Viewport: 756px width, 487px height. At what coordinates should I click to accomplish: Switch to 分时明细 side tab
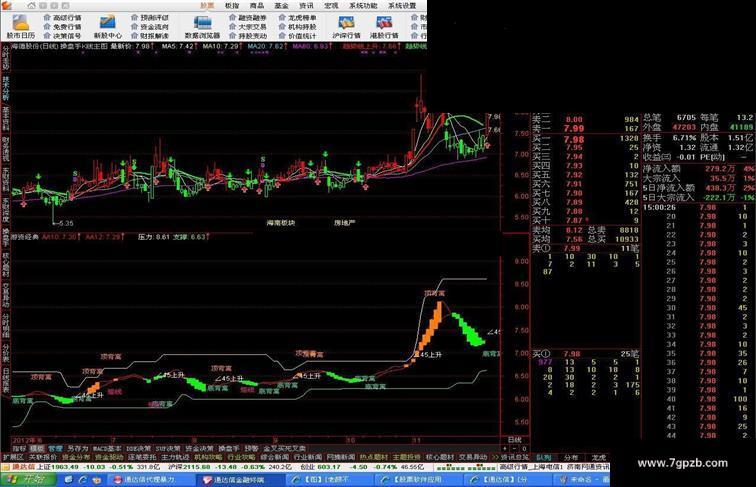click(x=6, y=326)
